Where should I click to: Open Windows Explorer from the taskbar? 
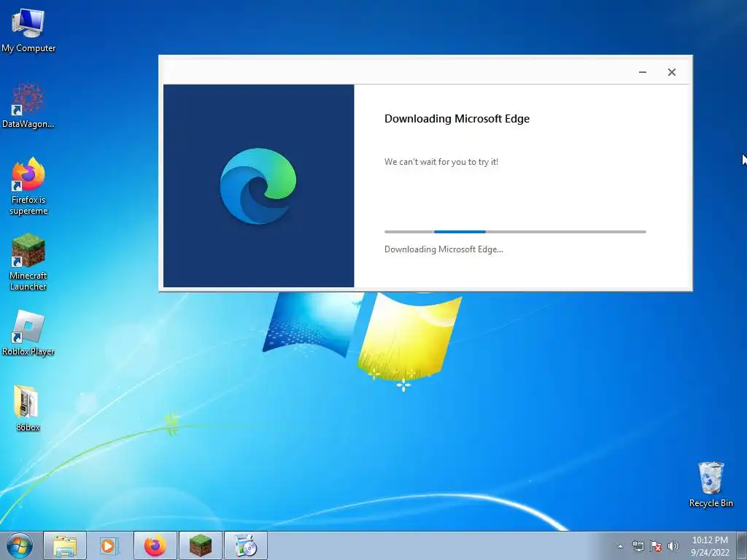point(65,545)
